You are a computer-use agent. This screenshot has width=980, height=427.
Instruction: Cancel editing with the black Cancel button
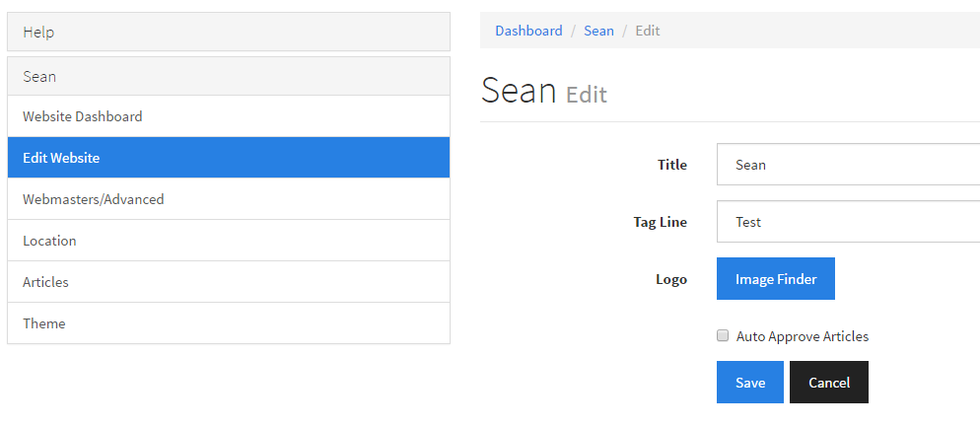829,382
